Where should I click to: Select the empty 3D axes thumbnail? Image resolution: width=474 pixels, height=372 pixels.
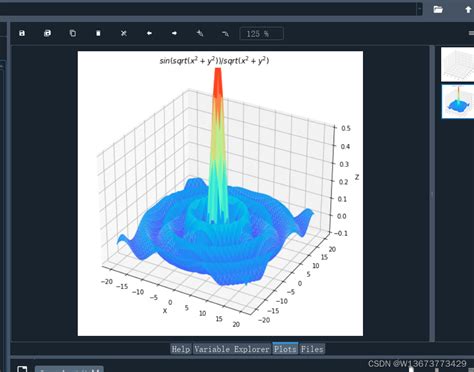coord(458,64)
